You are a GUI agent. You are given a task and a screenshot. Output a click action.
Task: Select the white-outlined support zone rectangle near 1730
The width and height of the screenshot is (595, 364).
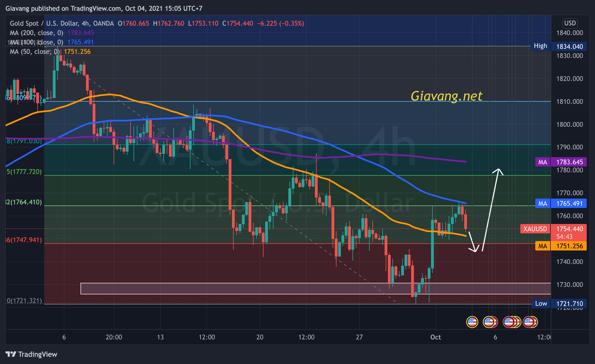coord(315,289)
